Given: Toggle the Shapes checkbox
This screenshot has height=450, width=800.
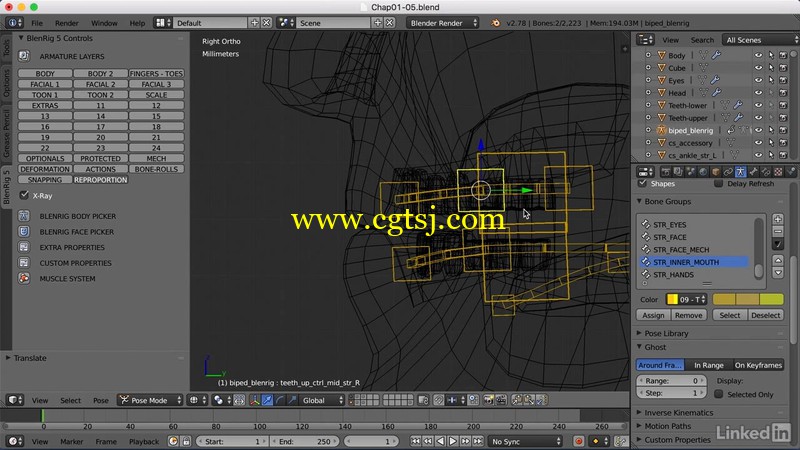Looking at the screenshot, I should coord(642,183).
